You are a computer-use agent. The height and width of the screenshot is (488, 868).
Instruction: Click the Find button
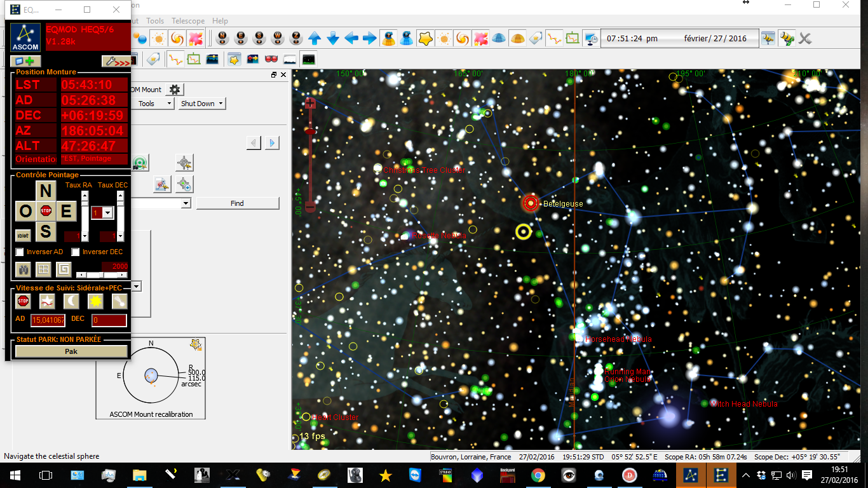coord(237,203)
